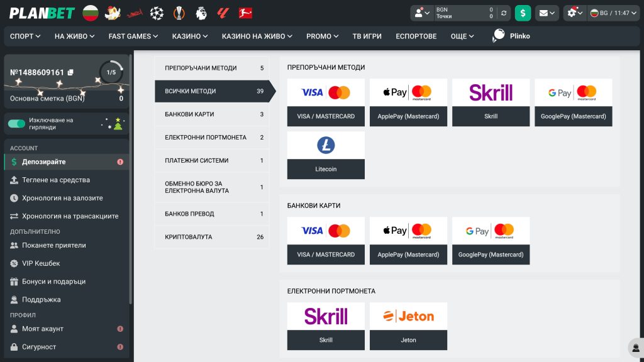The image size is (644, 362).
Task: Open Теглене на средства in sidebar
Action: (56, 180)
